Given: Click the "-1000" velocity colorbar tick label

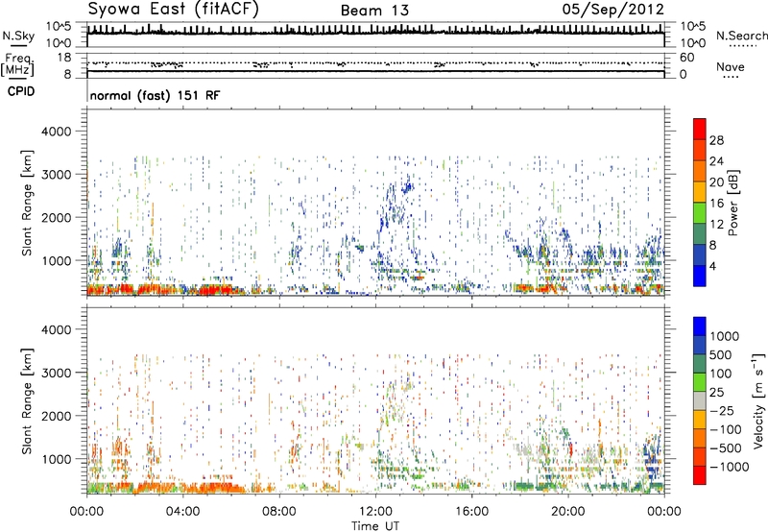Looking at the screenshot, I should [x=730, y=467].
